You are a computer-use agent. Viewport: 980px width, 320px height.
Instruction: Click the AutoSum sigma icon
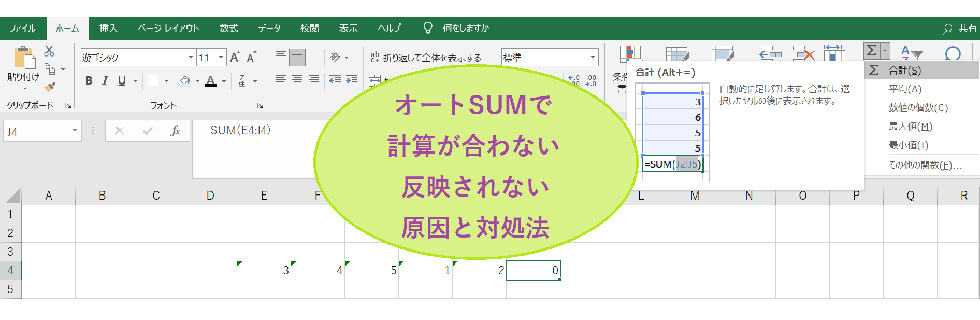pyautogui.click(x=872, y=51)
